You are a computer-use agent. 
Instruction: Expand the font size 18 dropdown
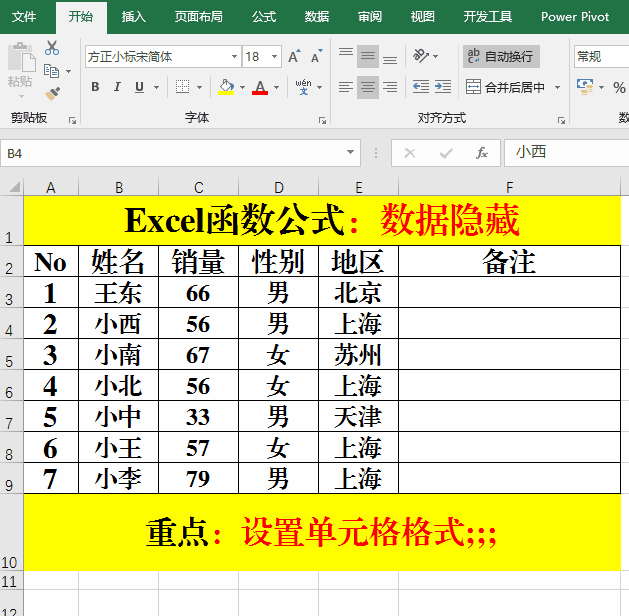[x=276, y=57]
